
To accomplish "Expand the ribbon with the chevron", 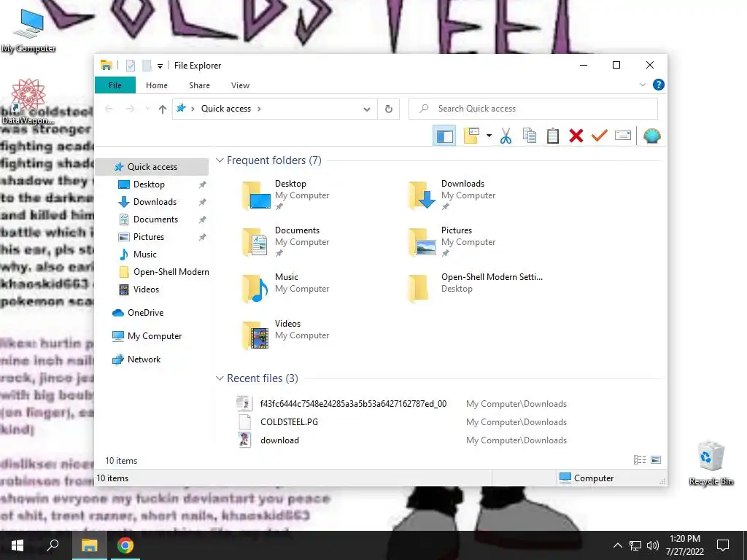I will coord(642,85).
